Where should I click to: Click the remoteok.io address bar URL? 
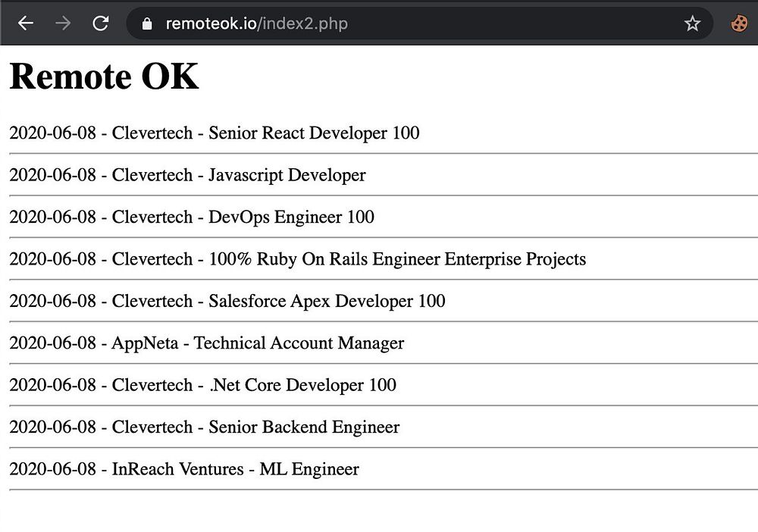point(257,23)
